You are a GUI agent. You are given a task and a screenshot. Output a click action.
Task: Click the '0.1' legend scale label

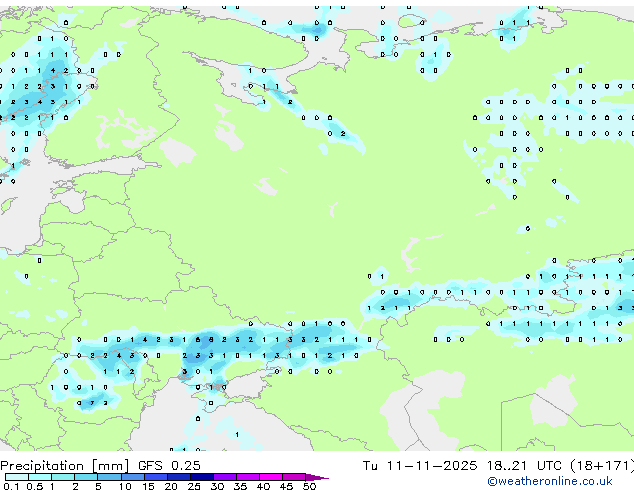click(x=11, y=486)
